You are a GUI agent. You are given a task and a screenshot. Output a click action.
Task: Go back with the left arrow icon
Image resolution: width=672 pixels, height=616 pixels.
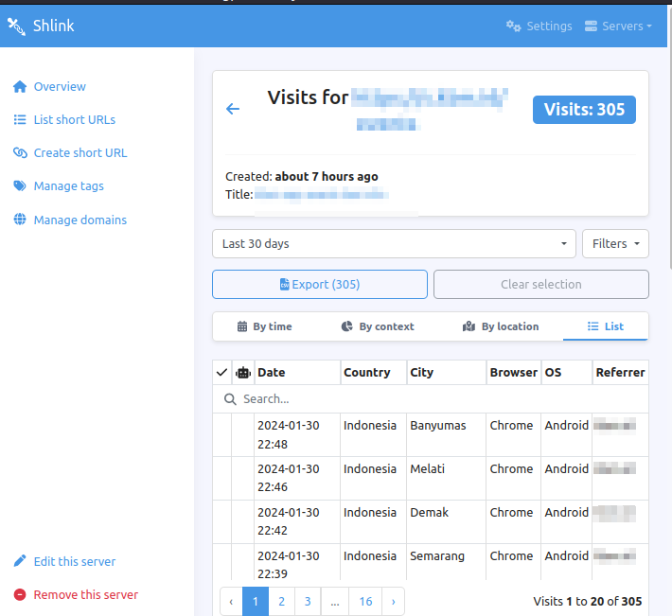point(233,109)
